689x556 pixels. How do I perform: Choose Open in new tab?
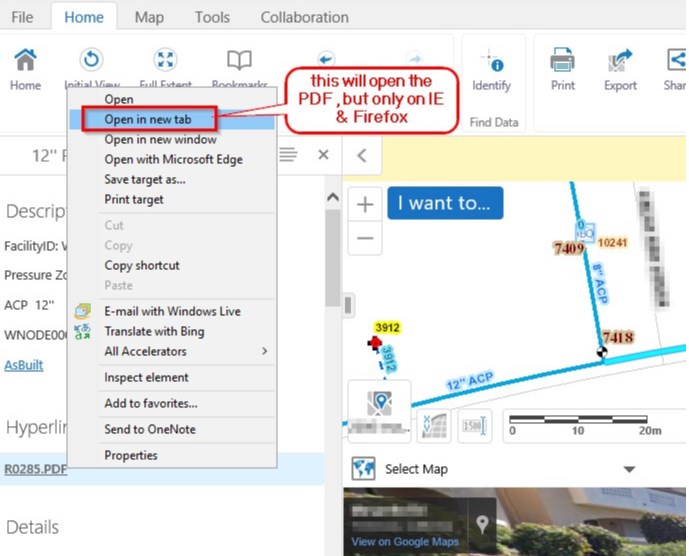point(172,119)
